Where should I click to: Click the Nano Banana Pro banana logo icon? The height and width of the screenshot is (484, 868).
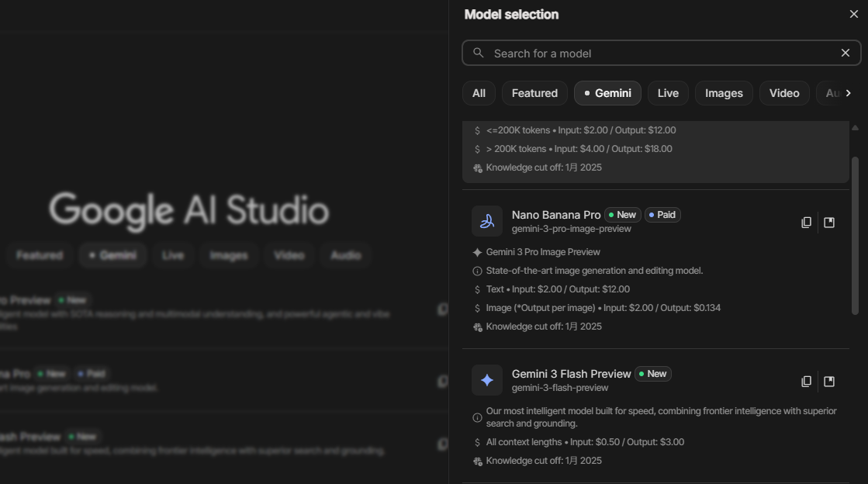(x=487, y=221)
